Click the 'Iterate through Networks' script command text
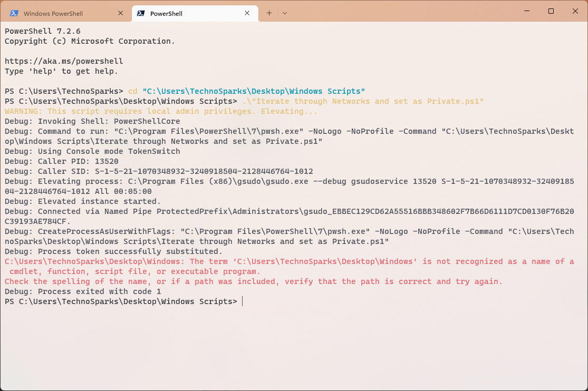588x391 pixels. pyautogui.click(x=363, y=101)
